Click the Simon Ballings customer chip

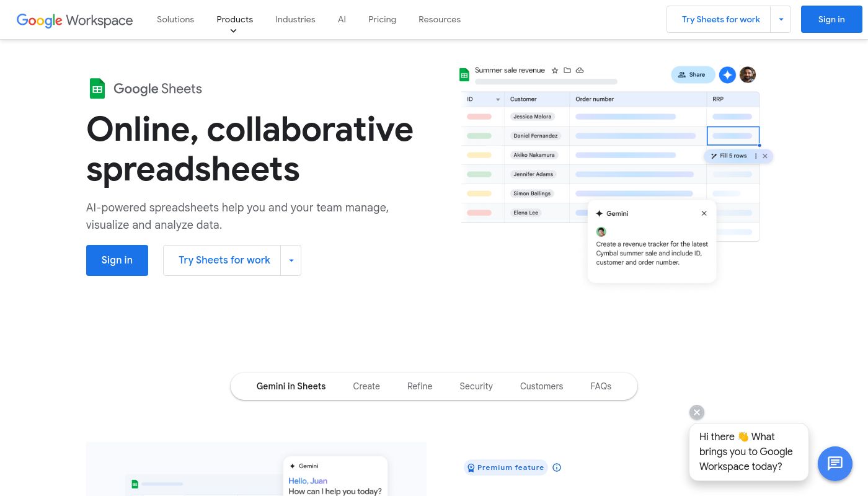click(532, 193)
